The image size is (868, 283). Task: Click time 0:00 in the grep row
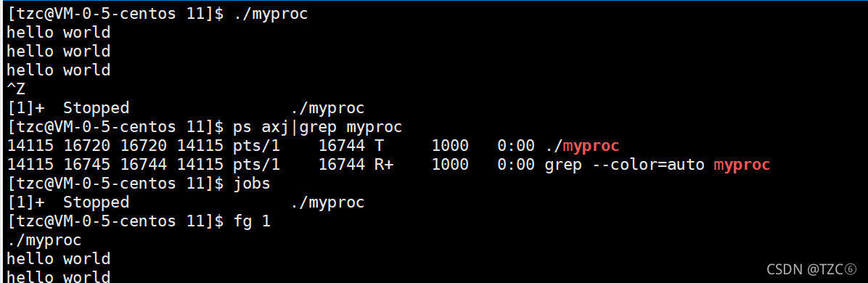pyautogui.click(x=516, y=165)
